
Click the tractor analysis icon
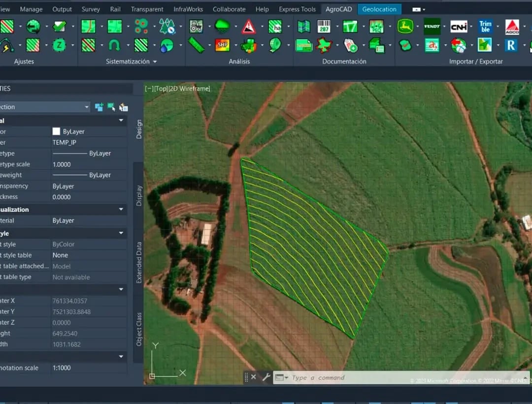(x=196, y=27)
